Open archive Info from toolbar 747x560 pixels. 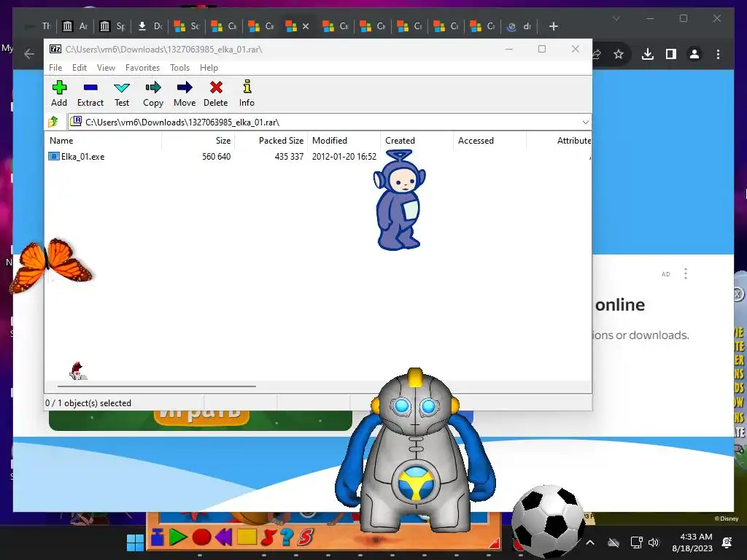click(x=247, y=94)
